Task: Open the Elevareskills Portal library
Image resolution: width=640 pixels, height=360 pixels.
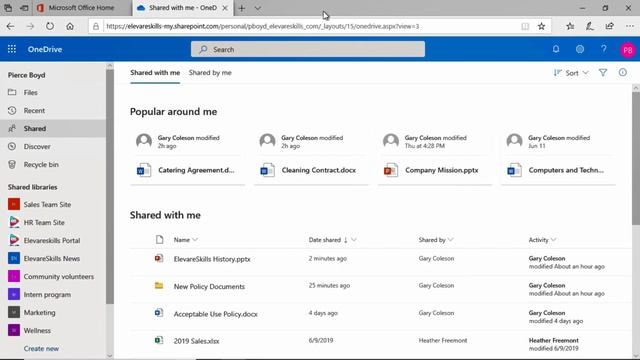Action: tap(52, 240)
